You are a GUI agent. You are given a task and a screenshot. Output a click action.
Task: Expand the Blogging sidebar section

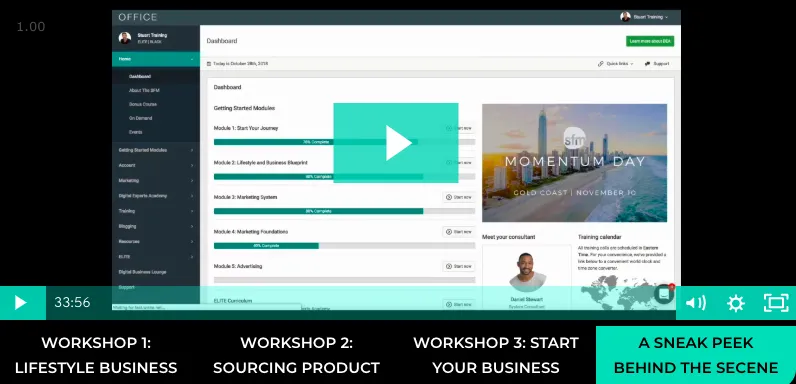click(156, 227)
